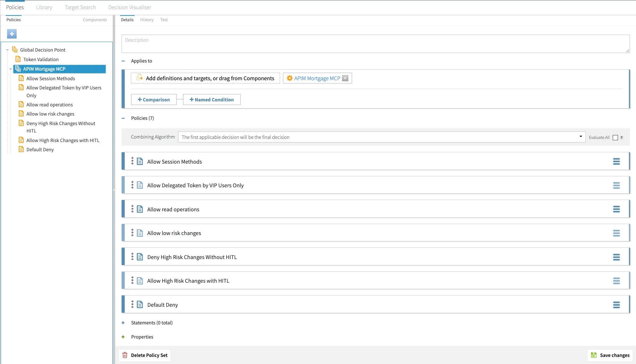
Task: Open hamburger menu for Deny High Risk Changes
Action: coord(616,257)
